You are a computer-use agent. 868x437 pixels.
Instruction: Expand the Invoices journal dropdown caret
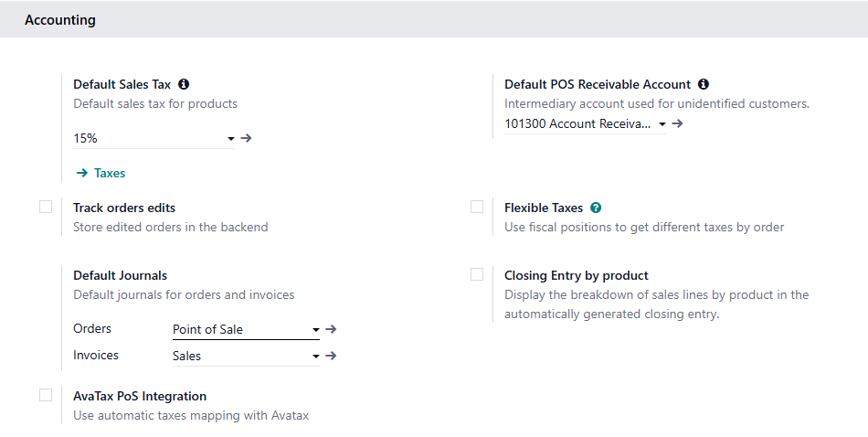pyautogui.click(x=315, y=357)
